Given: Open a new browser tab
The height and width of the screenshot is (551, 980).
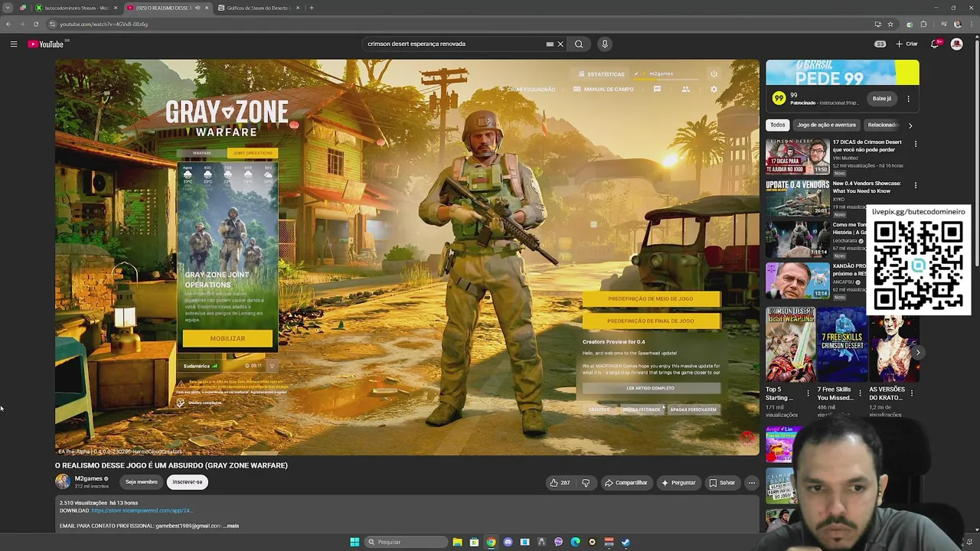Looking at the screenshot, I should 312,8.
